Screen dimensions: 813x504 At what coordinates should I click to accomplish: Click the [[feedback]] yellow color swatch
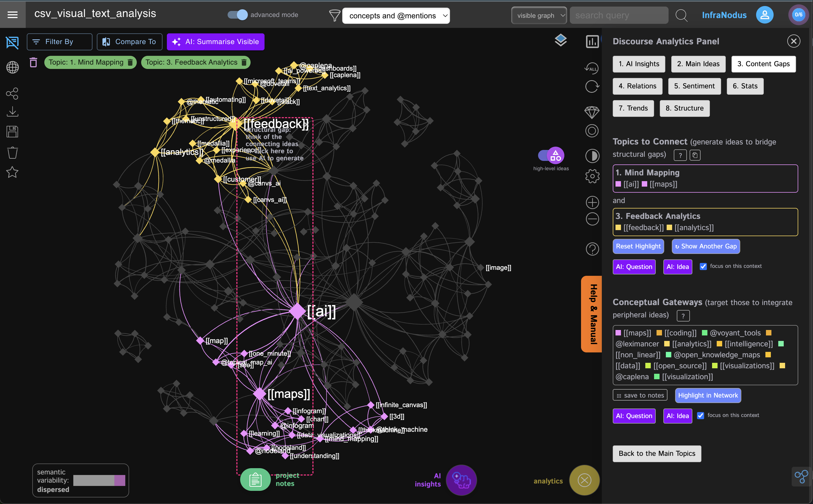(x=619, y=228)
